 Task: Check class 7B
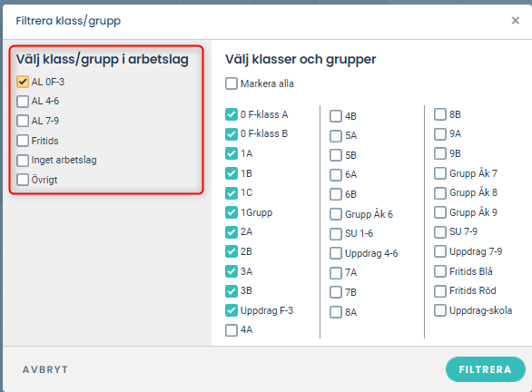pos(336,292)
